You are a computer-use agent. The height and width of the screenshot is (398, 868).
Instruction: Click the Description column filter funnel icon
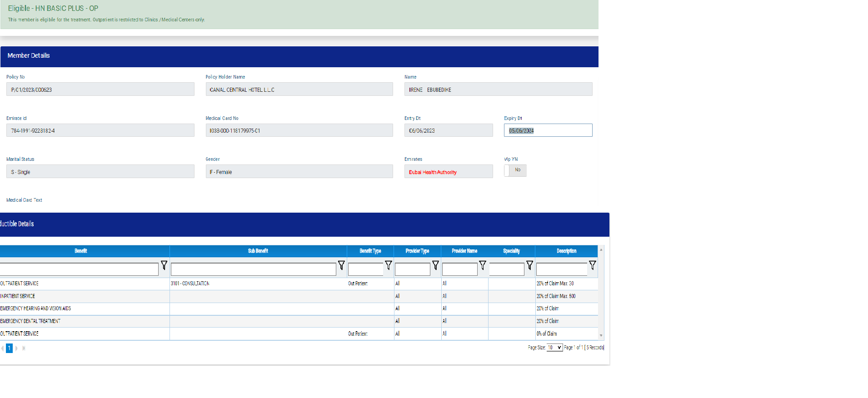point(592,265)
